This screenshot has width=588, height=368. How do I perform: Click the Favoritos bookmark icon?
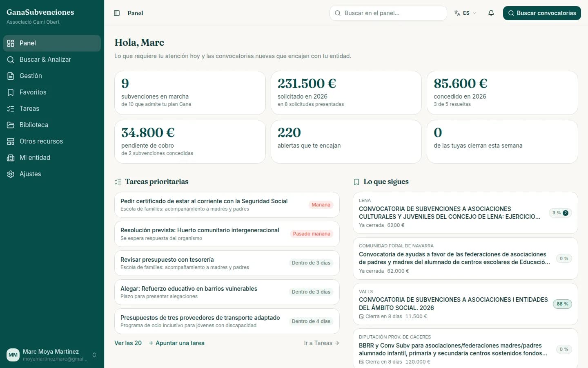pos(11,92)
